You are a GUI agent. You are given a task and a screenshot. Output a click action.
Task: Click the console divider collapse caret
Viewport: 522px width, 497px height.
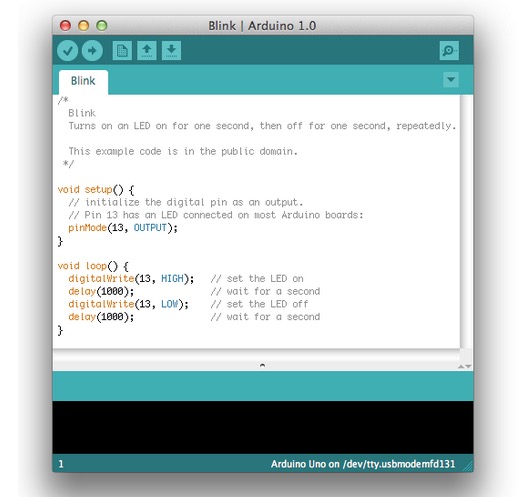(x=262, y=365)
